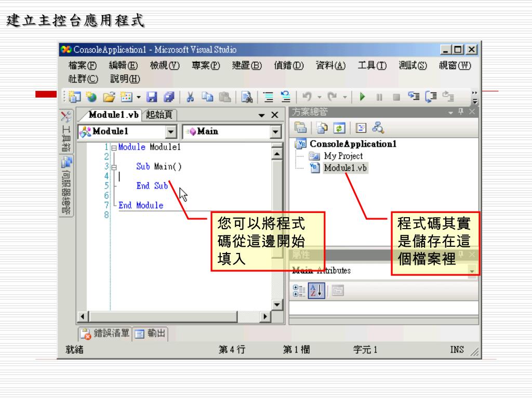Open the 測試(S) menu
Image resolution: width=532 pixels, height=399 pixels.
413,65
